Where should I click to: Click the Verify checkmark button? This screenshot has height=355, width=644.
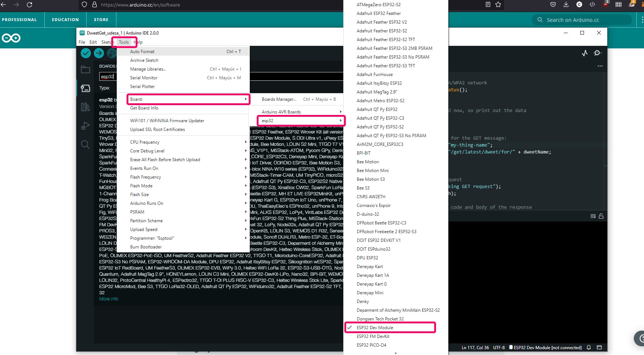86,53
